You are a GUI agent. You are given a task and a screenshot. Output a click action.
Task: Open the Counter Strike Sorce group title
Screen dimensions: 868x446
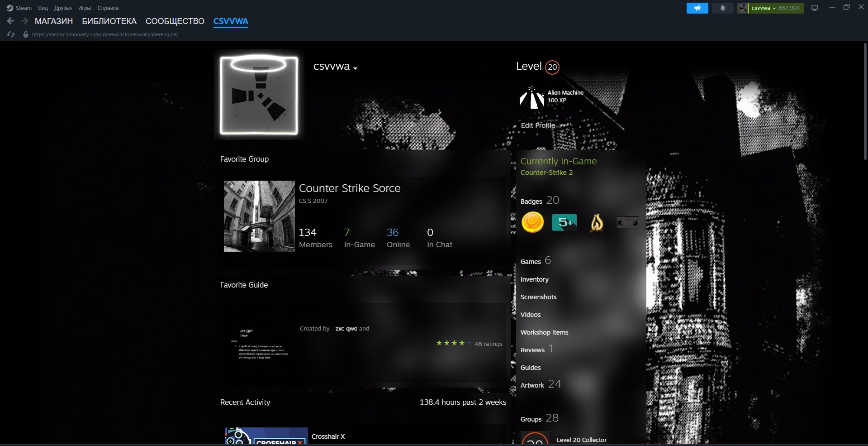(x=350, y=188)
